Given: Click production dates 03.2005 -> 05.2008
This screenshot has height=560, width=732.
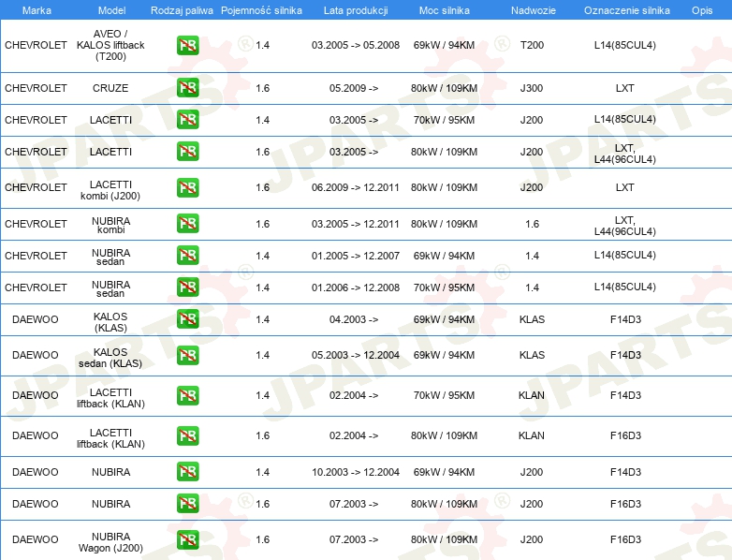Looking at the screenshot, I should point(356,45).
